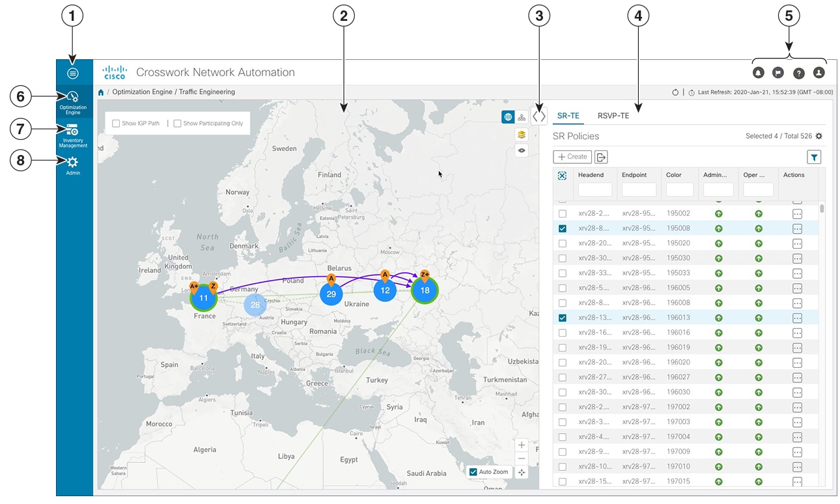Image resolution: width=840 pixels, height=504 pixels.
Task: Click the export icon next to Create
Action: pyautogui.click(x=600, y=156)
